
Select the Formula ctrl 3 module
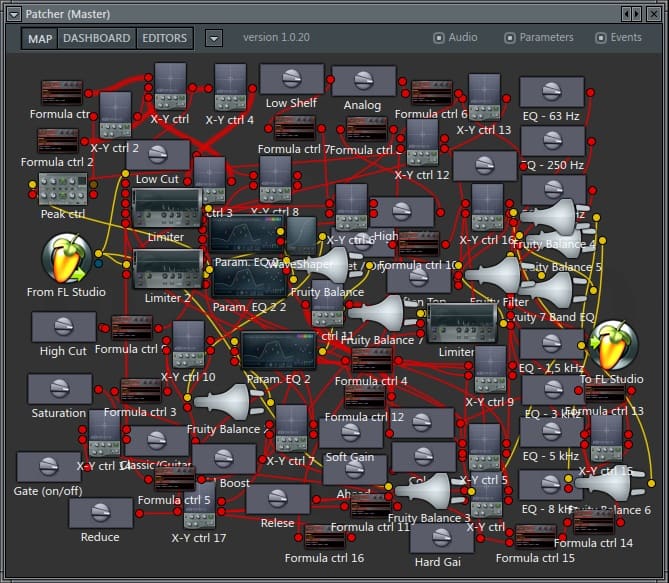pyautogui.click(x=141, y=390)
